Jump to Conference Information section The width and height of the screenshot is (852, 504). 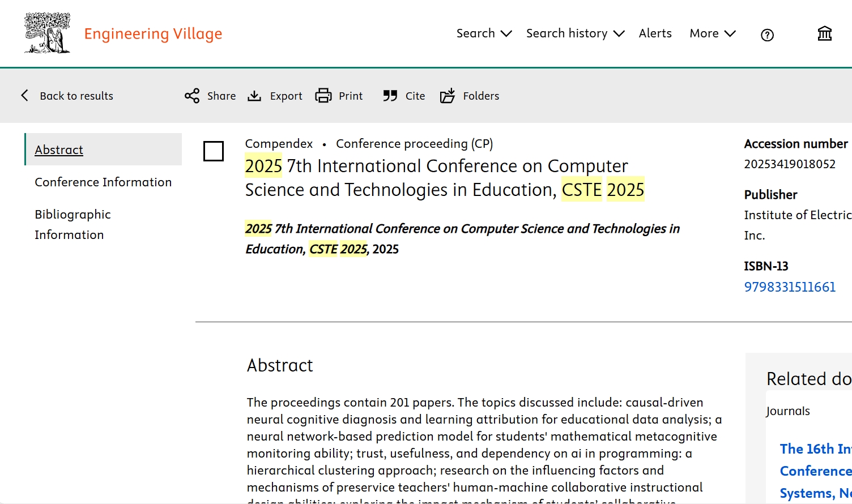point(103,182)
